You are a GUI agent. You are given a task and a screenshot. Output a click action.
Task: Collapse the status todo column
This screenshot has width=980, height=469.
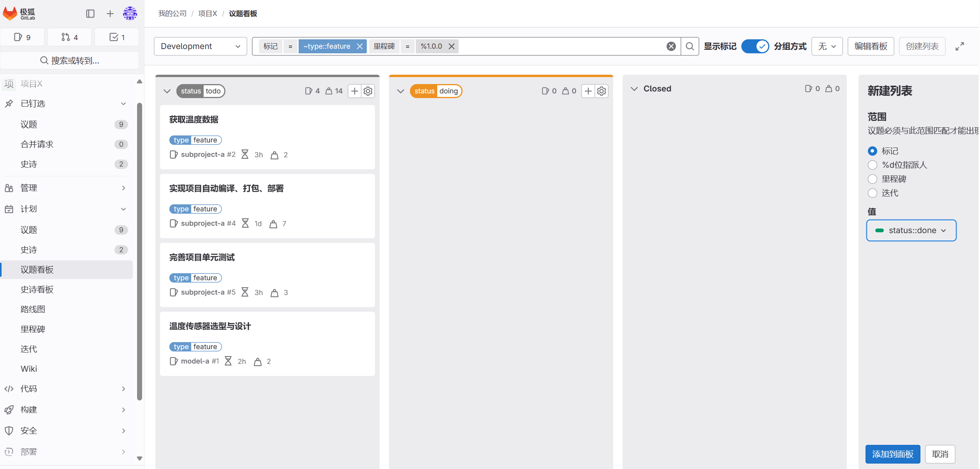[x=167, y=91]
